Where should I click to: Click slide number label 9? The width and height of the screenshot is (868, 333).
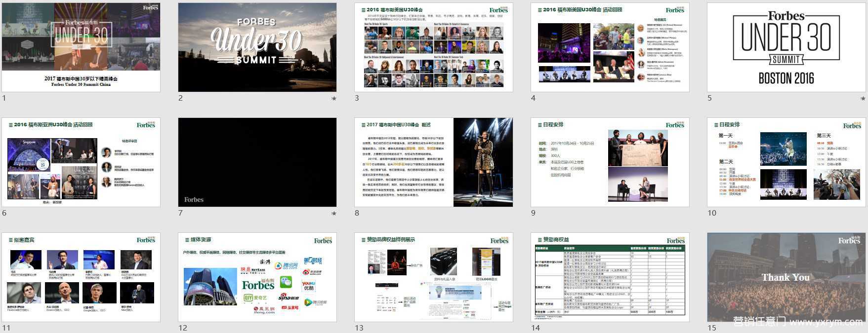533,213
